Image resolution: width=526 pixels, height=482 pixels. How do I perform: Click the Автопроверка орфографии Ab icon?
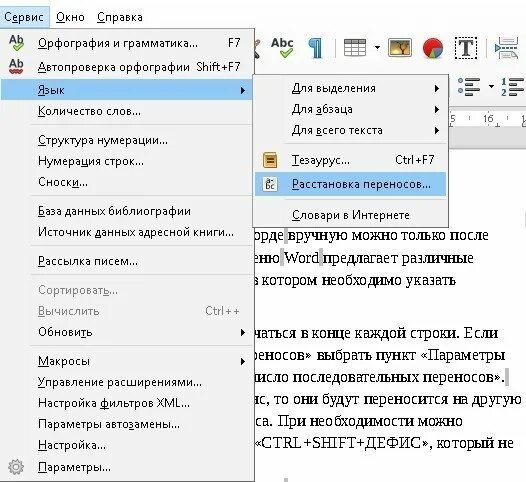[x=16, y=66]
